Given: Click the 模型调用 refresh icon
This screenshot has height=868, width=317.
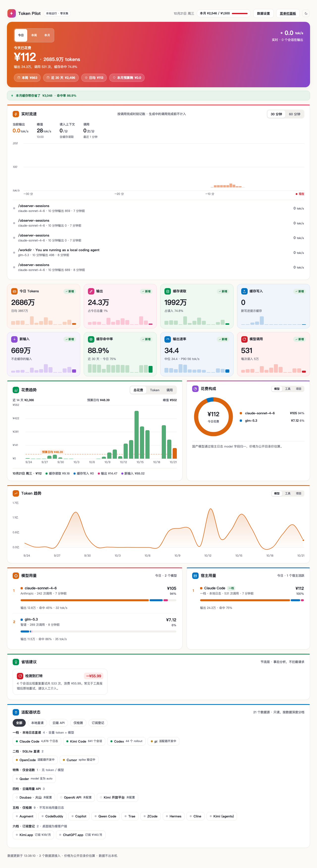Looking at the screenshot, I should click(x=244, y=339).
